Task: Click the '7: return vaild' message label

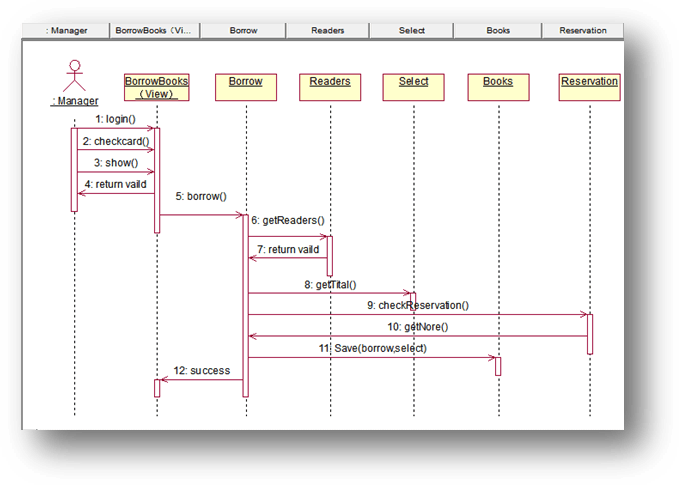Action: pyautogui.click(x=288, y=250)
